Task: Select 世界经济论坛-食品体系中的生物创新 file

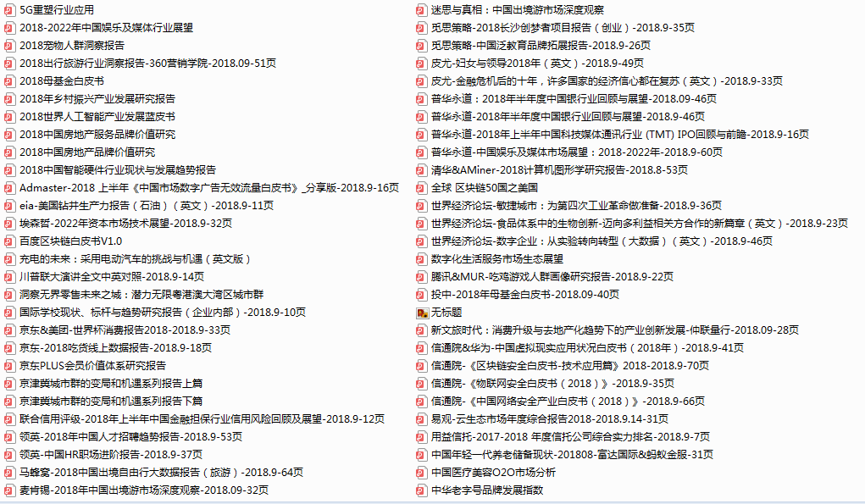Action: (640, 224)
